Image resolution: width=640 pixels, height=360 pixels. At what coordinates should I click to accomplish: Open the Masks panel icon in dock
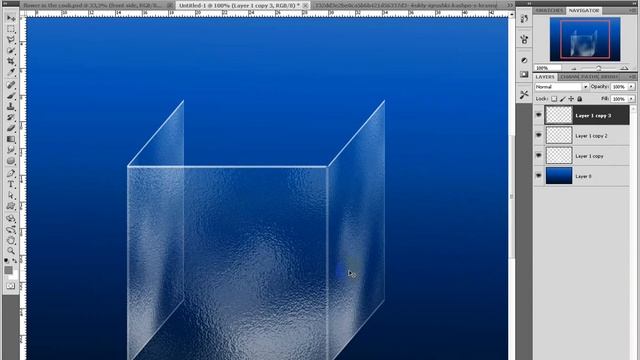coord(524,74)
